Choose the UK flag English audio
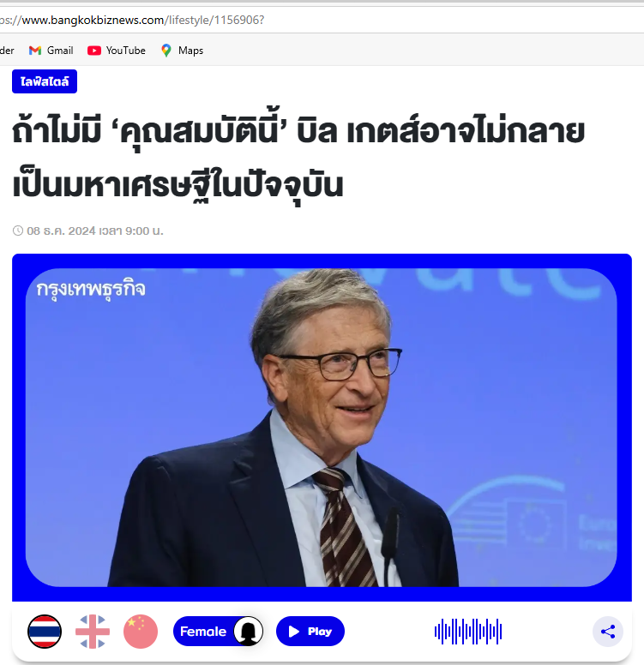The height and width of the screenshot is (665, 644). pos(93,631)
